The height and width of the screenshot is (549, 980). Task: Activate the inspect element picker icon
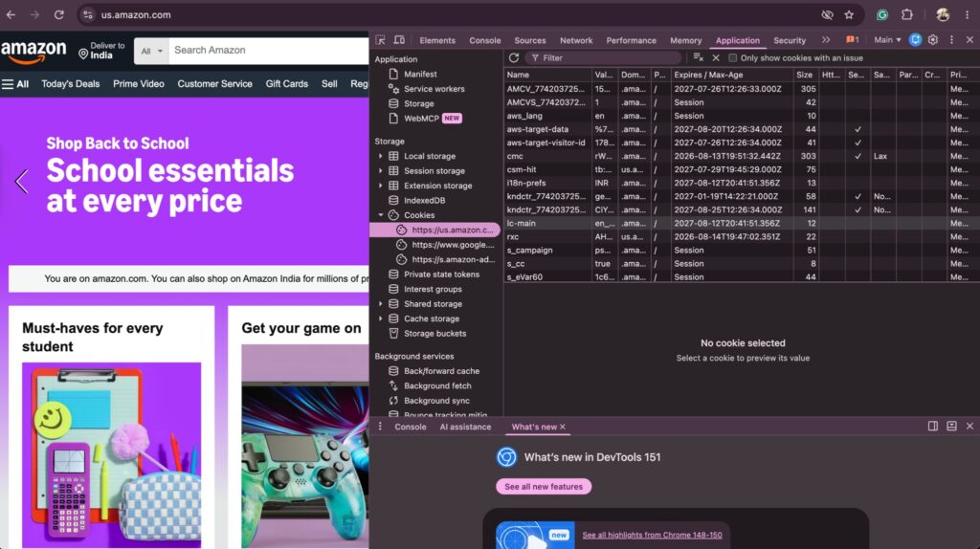[380, 40]
